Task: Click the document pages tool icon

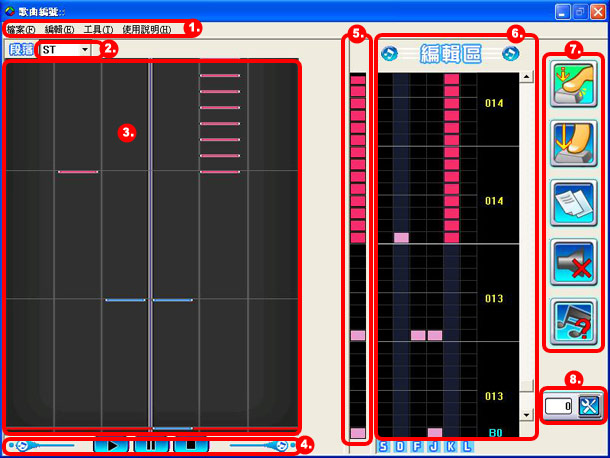Action: [x=574, y=203]
